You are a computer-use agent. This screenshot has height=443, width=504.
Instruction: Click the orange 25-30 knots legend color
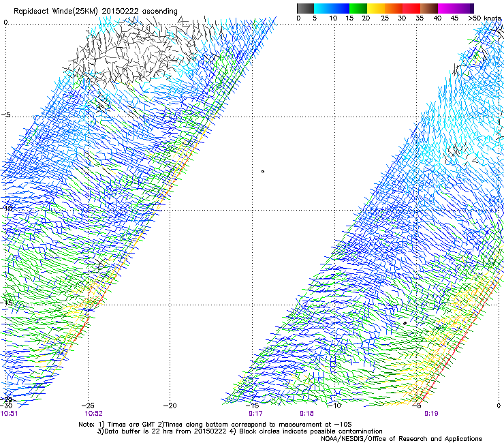394,8
